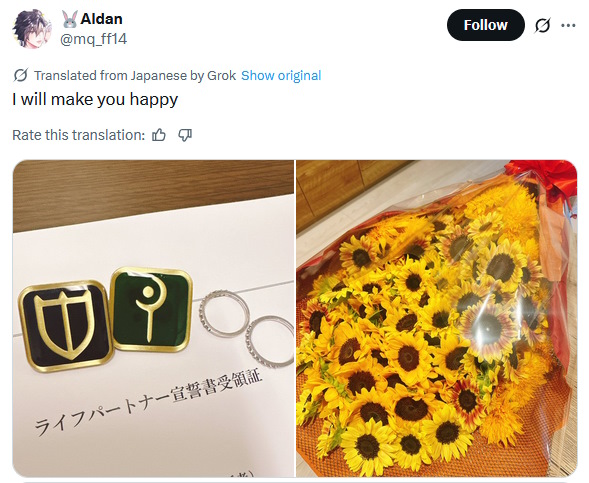Click the @mq_ff14 handle
Screen dimensions: 589x483
click(94, 39)
